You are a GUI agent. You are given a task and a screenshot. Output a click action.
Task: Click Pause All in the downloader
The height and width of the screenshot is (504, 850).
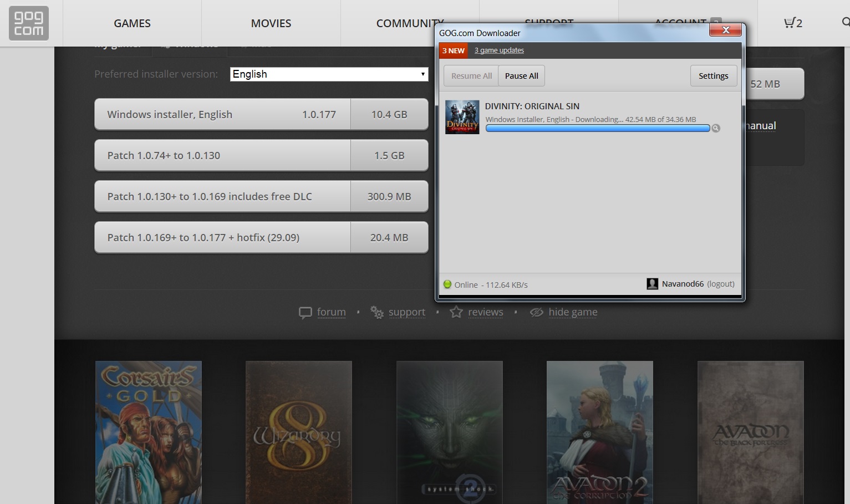[x=522, y=76]
